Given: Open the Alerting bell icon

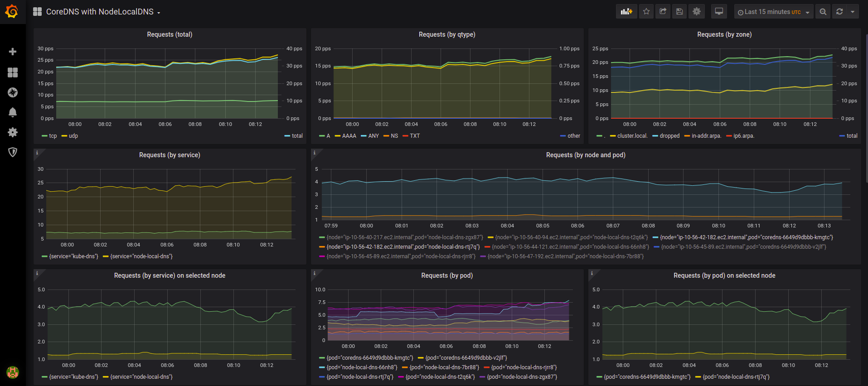Looking at the screenshot, I should click(x=13, y=112).
